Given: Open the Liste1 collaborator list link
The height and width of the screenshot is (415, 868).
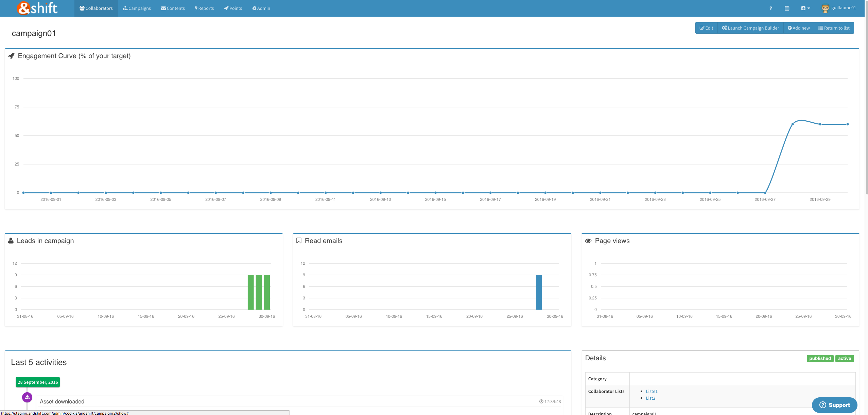Looking at the screenshot, I should (x=652, y=391).
